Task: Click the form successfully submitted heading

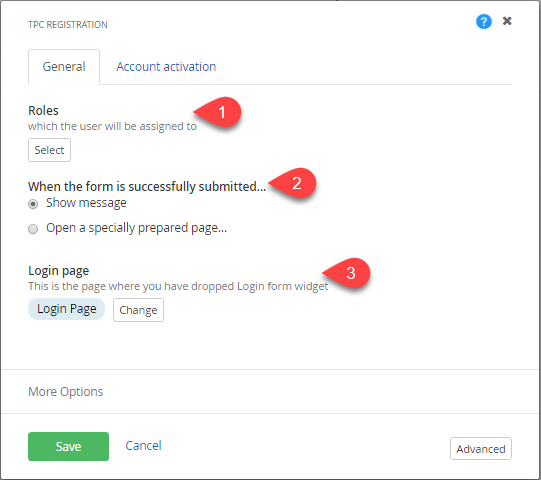Action: (x=147, y=186)
